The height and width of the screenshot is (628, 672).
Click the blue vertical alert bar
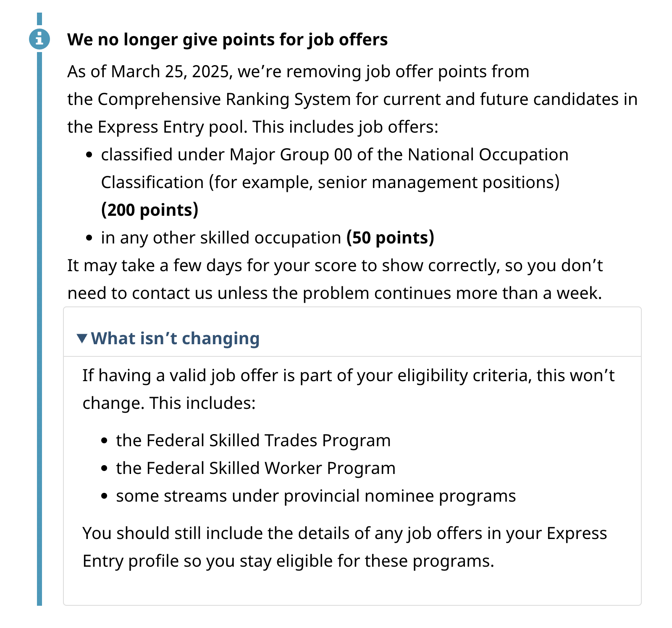39,336
